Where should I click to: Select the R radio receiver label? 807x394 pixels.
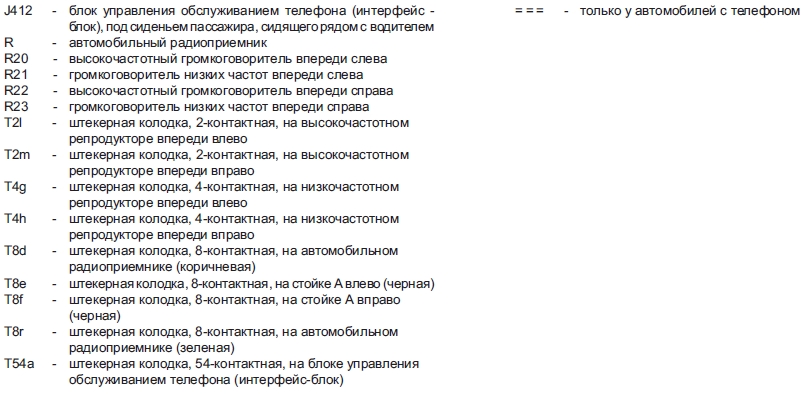pos(9,43)
